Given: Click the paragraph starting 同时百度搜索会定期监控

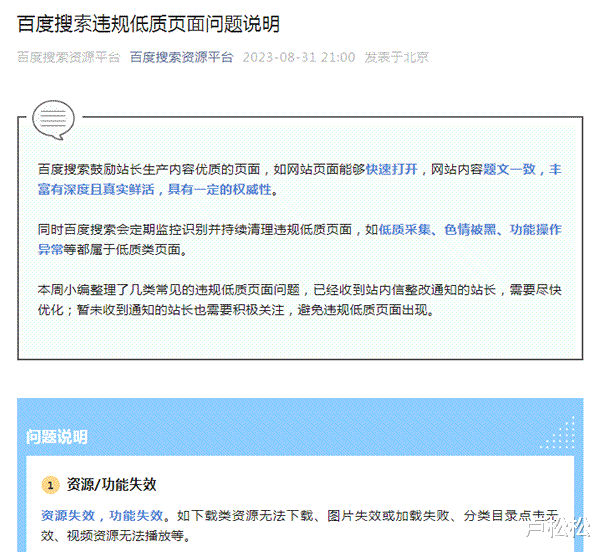Looking at the screenshot, I should [300, 240].
